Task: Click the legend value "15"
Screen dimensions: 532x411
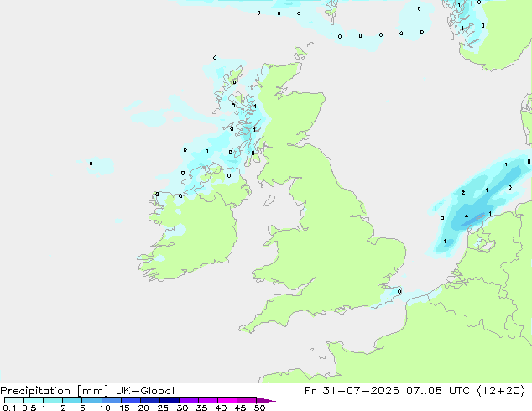Action: tap(124, 408)
